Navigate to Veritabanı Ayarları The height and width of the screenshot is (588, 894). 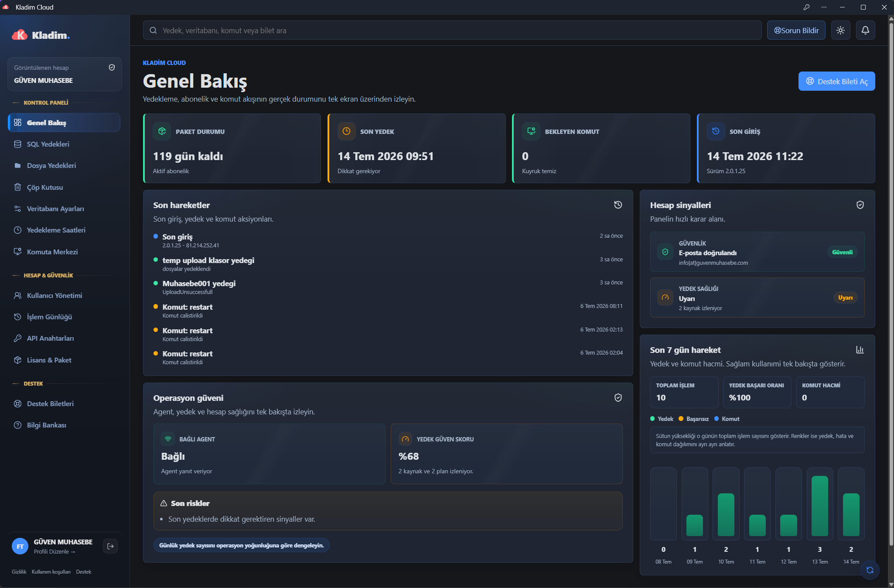point(64,209)
